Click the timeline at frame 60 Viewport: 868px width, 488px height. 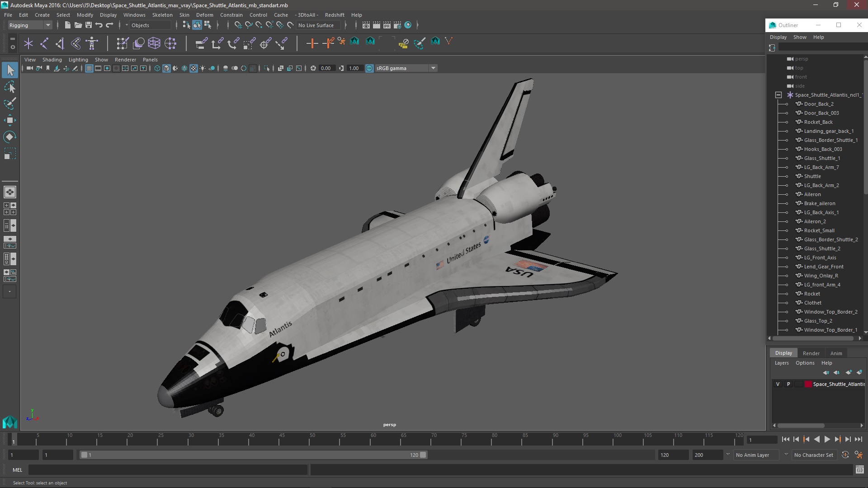click(373, 439)
